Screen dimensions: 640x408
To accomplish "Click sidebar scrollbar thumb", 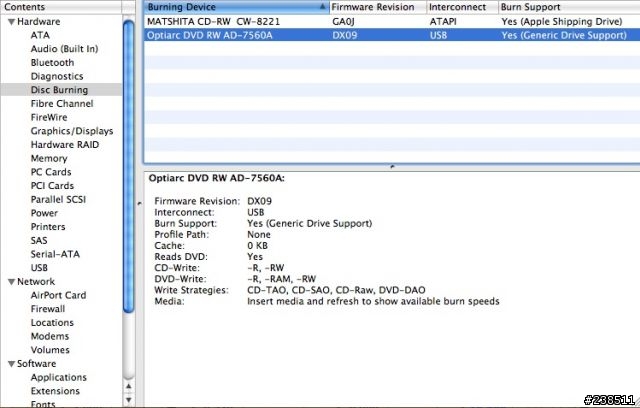I will (x=129, y=166).
